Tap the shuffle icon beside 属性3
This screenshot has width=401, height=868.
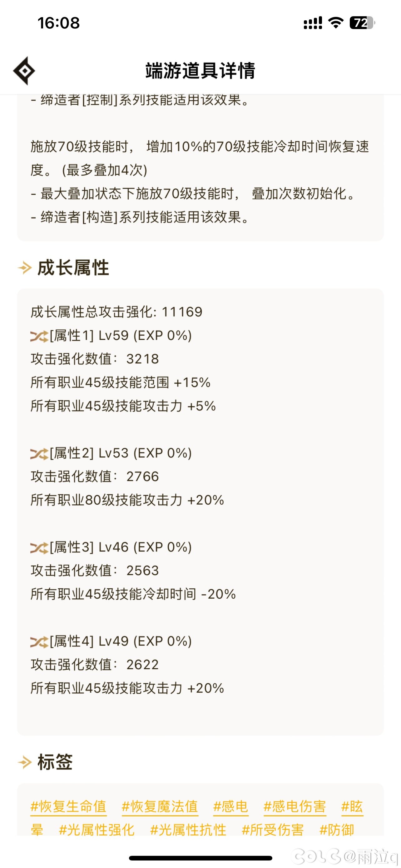tap(39, 547)
